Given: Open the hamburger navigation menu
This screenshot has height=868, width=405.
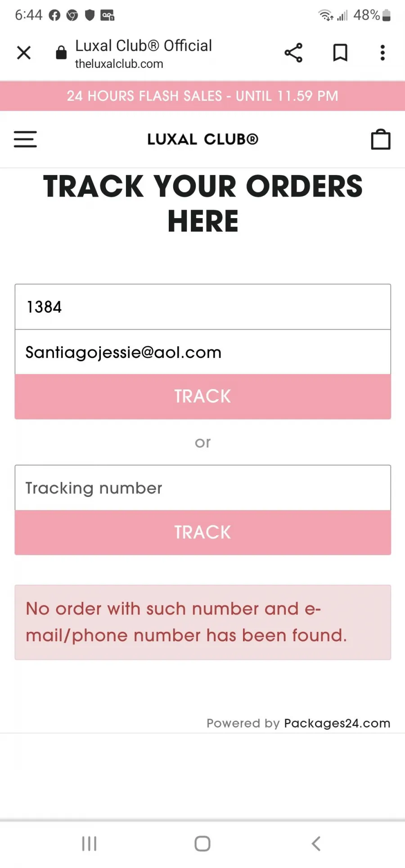Looking at the screenshot, I should pyautogui.click(x=25, y=139).
